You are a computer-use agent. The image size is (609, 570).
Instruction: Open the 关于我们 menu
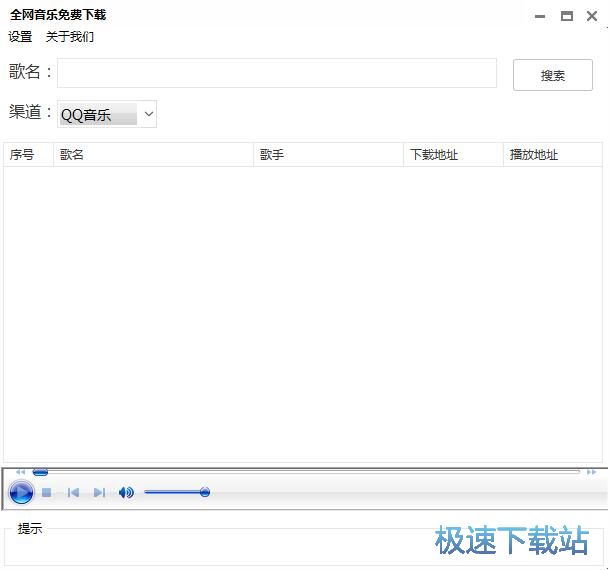[70, 37]
